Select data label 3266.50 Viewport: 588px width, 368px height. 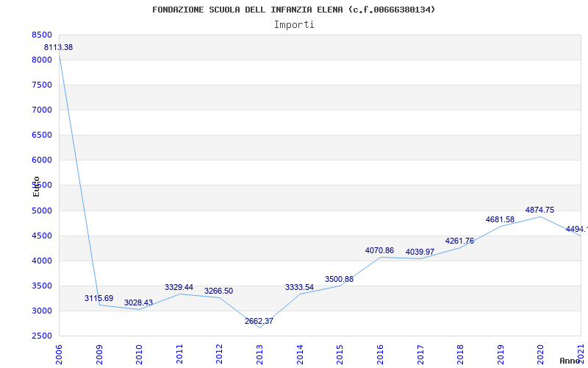tap(218, 291)
